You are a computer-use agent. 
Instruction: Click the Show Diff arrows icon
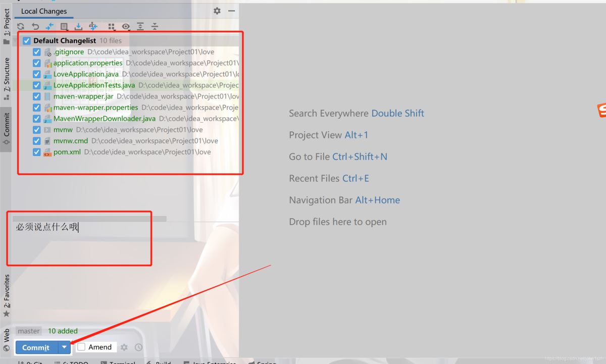[49, 26]
